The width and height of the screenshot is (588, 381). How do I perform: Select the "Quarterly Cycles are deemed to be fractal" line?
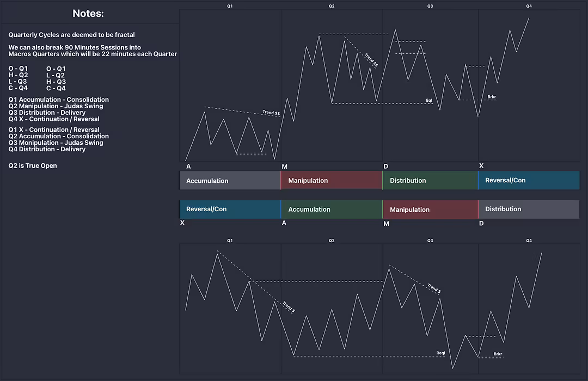click(71, 35)
